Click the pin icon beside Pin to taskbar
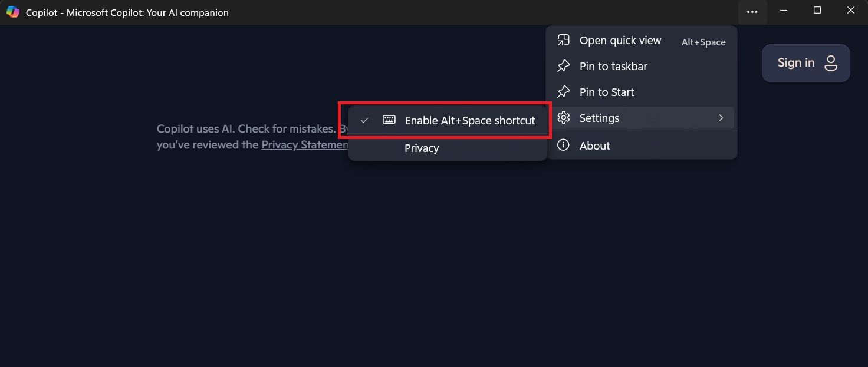 (564, 66)
